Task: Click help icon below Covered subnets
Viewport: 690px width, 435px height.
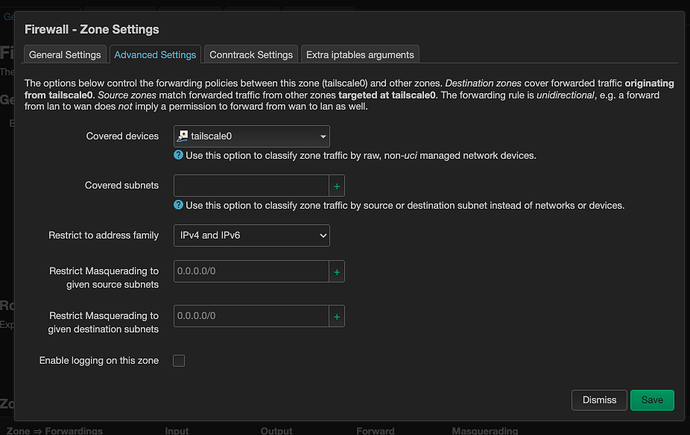Action: 179,205
